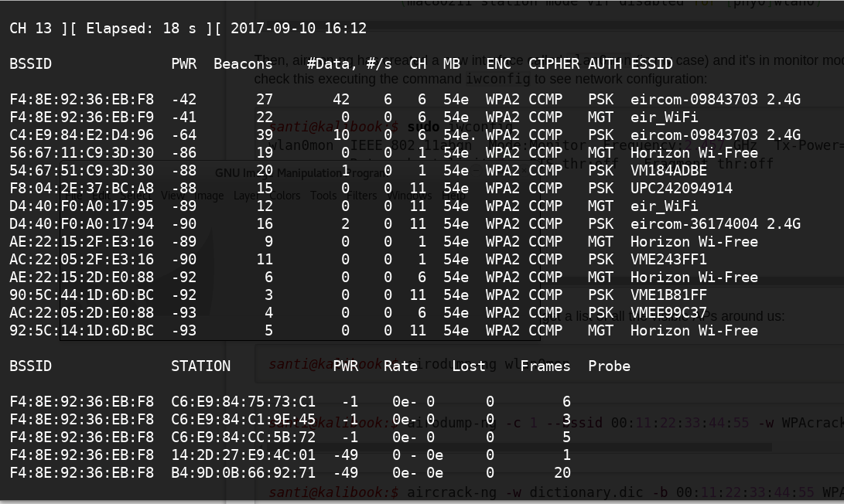The width and height of the screenshot is (844, 504).
Task: Select BSSID F4:8E:92:36:EB:F9 in the list
Action: coord(81,117)
